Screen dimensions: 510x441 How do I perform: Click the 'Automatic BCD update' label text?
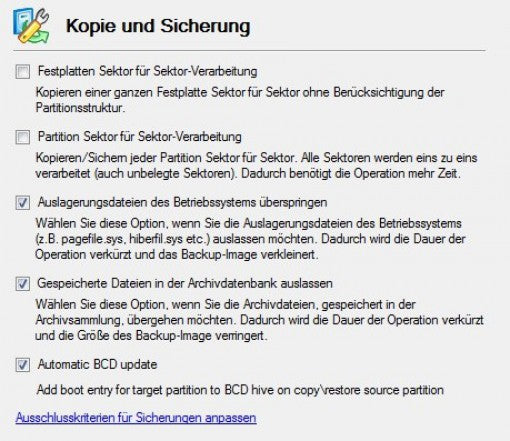click(97, 364)
